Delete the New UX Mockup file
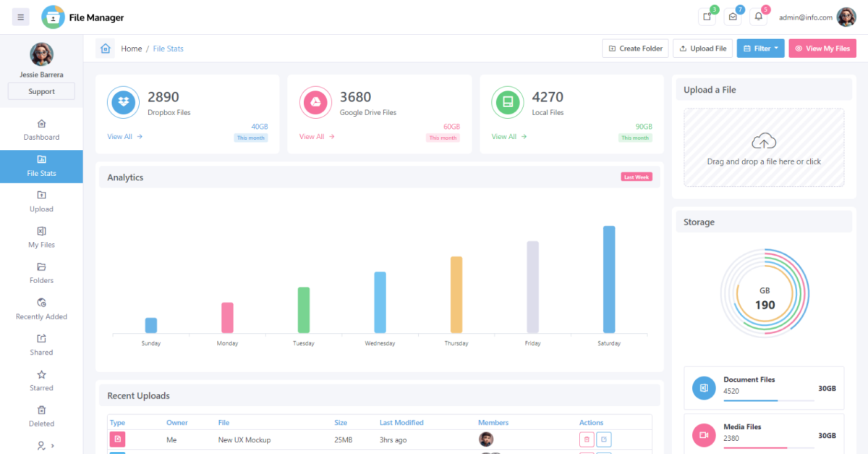 pos(587,440)
